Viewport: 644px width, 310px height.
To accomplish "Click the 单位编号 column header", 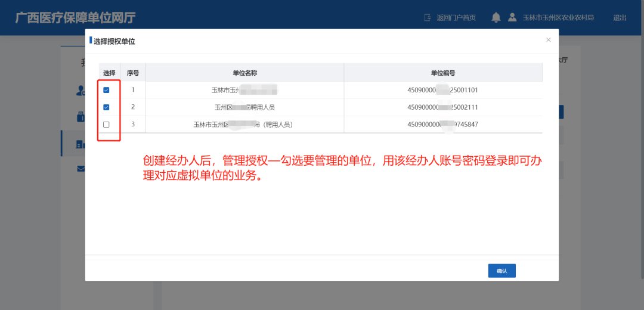I will (442, 73).
